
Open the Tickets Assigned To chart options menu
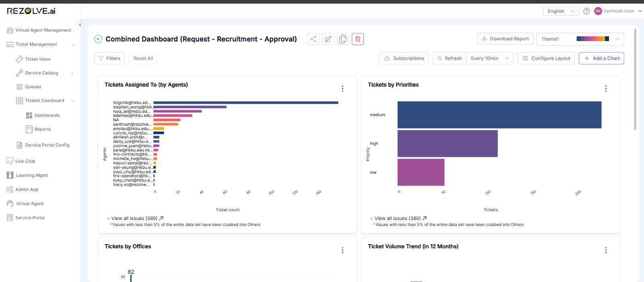point(343,89)
